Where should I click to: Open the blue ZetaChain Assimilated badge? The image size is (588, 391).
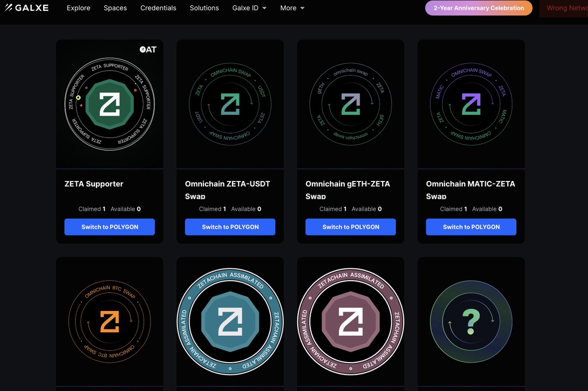[x=230, y=321]
